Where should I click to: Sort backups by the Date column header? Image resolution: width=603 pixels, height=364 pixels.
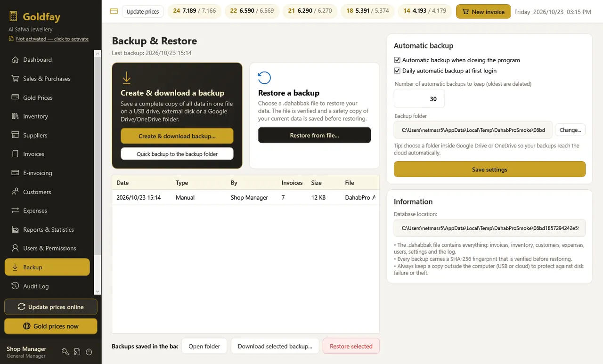[x=122, y=183]
